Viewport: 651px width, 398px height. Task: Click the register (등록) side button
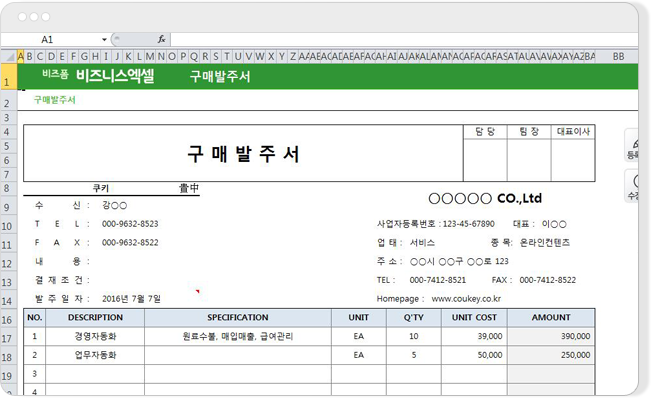point(632,145)
